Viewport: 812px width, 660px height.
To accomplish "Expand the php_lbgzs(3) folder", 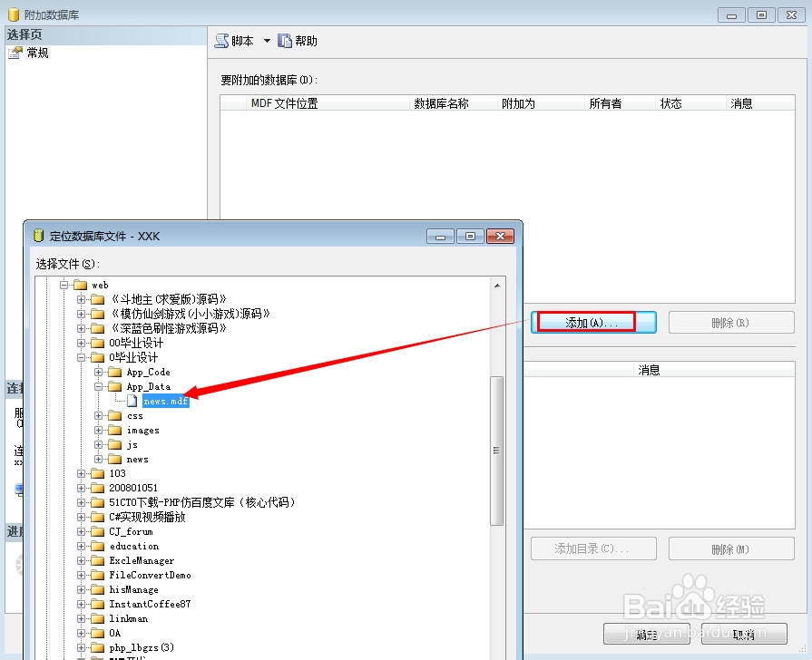I will 81,647.
